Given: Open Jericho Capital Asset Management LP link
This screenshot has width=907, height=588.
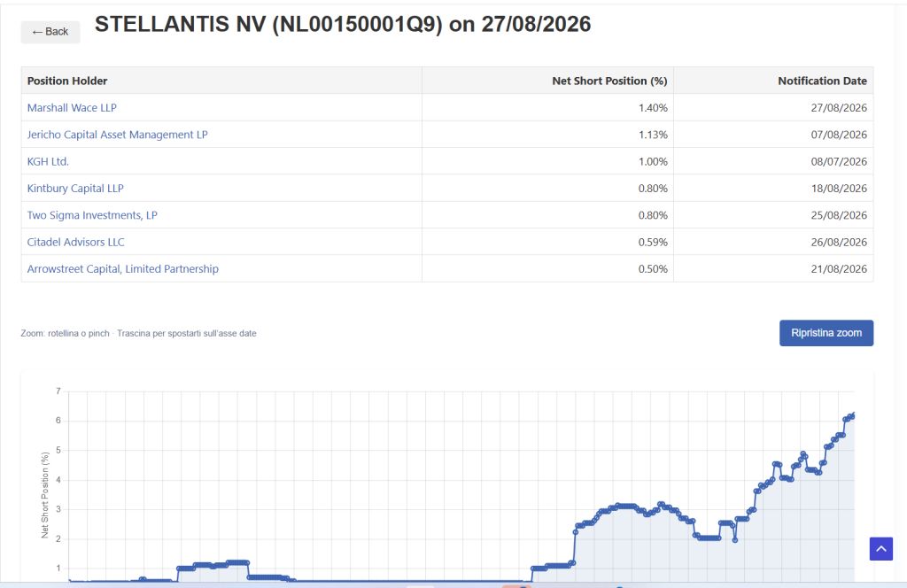Looking at the screenshot, I should coord(118,135).
